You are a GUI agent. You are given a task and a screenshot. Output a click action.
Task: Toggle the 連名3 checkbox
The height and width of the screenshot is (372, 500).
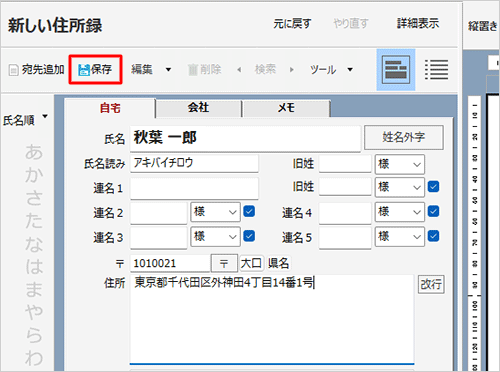[249, 236]
